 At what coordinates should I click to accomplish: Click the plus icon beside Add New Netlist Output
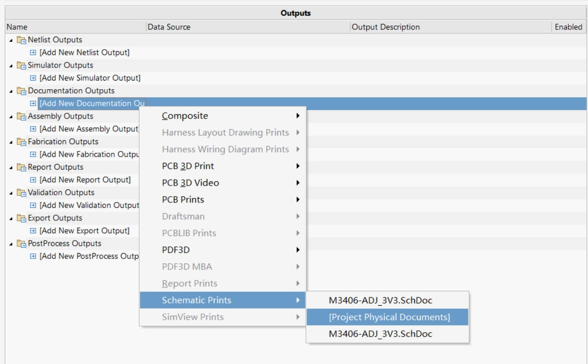[33, 53]
